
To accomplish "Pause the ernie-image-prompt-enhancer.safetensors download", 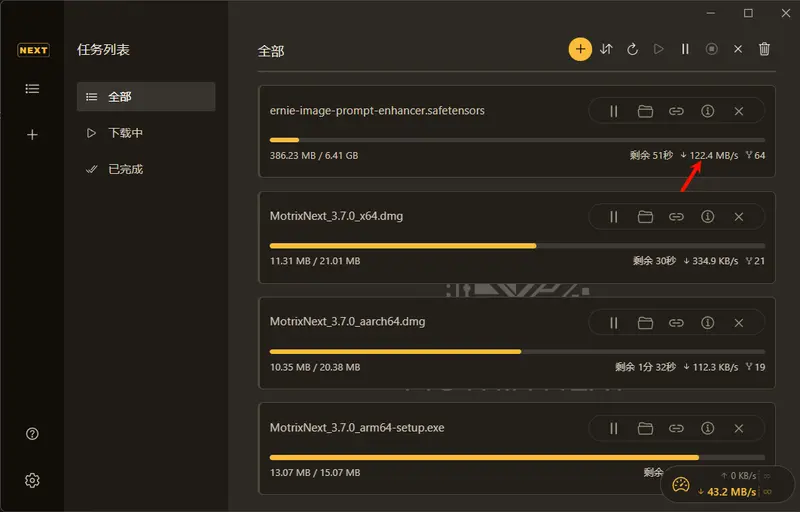I will pyautogui.click(x=614, y=111).
